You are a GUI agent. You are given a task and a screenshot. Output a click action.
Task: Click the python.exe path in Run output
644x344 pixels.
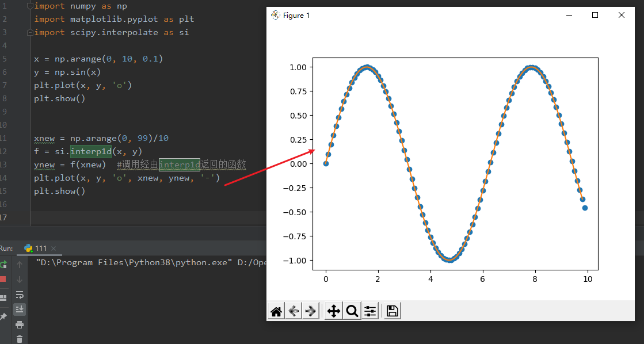134,262
